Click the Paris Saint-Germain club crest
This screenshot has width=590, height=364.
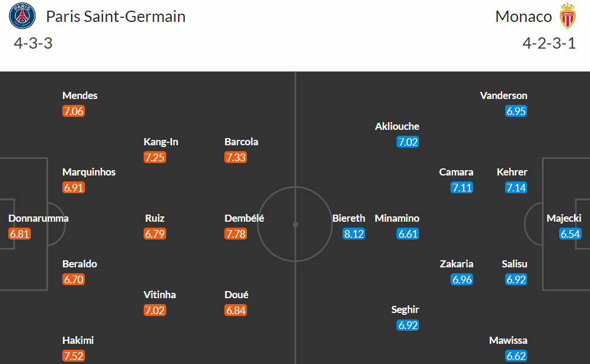point(22,16)
